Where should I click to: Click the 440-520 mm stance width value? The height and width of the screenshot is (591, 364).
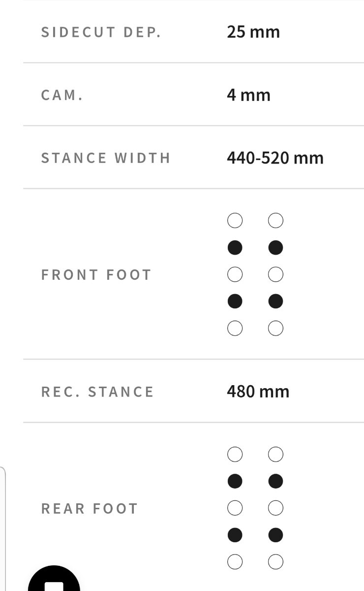(275, 158)
